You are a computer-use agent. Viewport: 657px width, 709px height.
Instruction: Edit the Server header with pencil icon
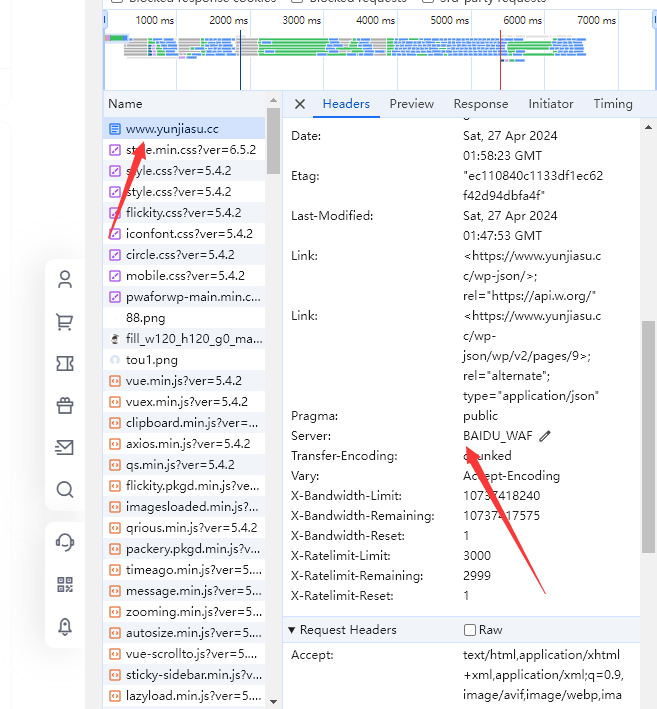(x=545, y=436)
